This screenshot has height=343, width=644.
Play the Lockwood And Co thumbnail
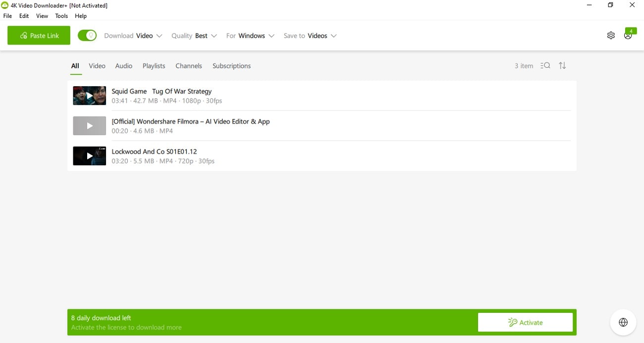[x=89, y=156]
